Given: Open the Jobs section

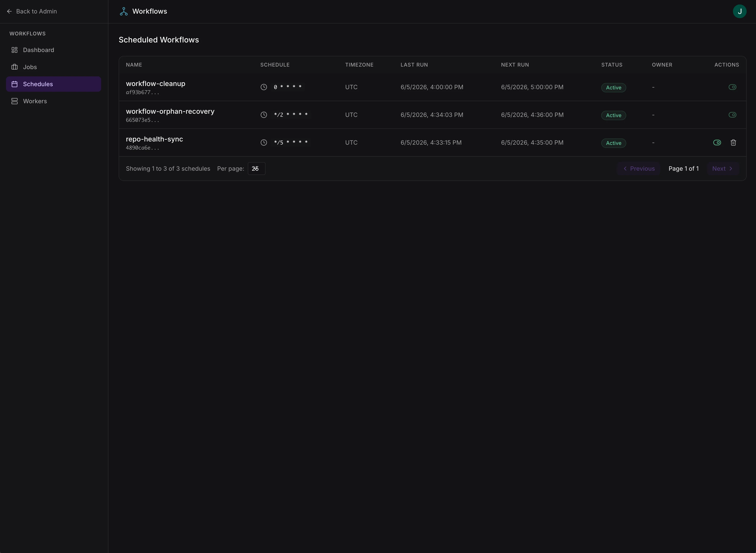Looking at the screenshot, I should pos(54,67).
